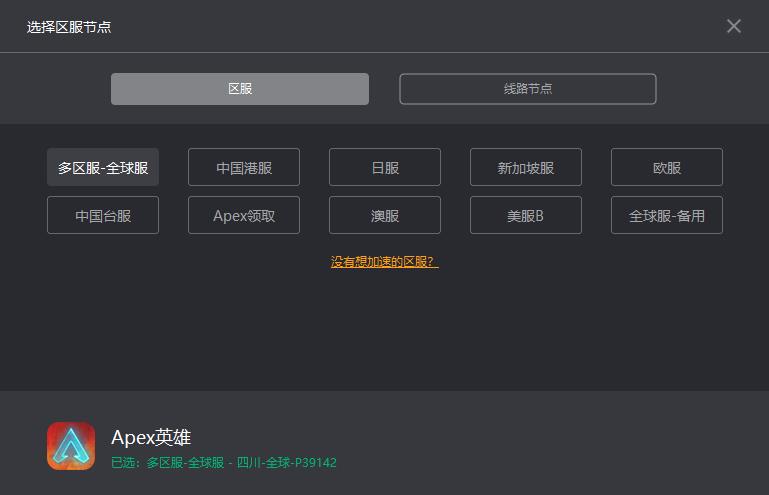
Task: Click the Apex英雄 game icon
Action: coord(71,446)
